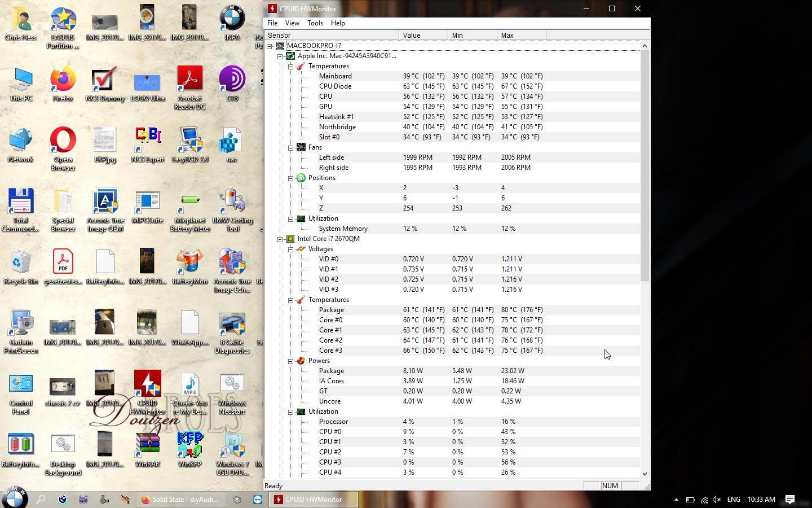The width and height of the screenshot is (812, 508).
Task: Open the Control Panel desktop icon
Action: tap(20, 393)
